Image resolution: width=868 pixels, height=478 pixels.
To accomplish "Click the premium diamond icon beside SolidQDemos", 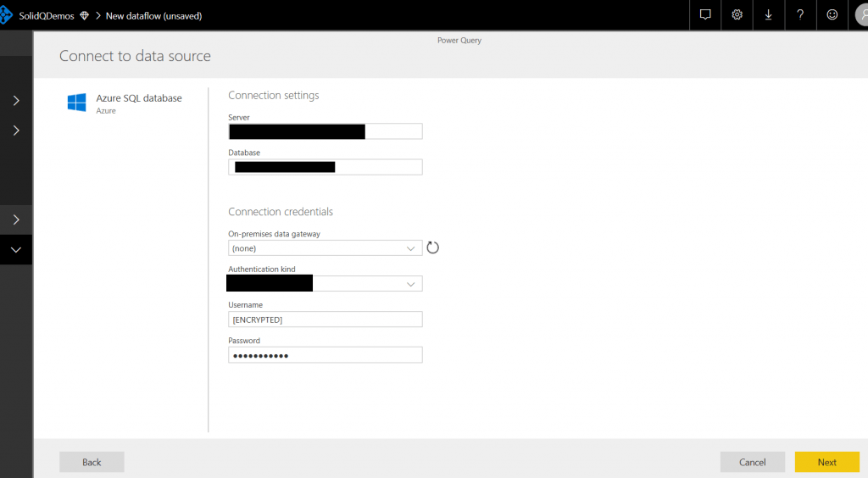I will (84, 15).
